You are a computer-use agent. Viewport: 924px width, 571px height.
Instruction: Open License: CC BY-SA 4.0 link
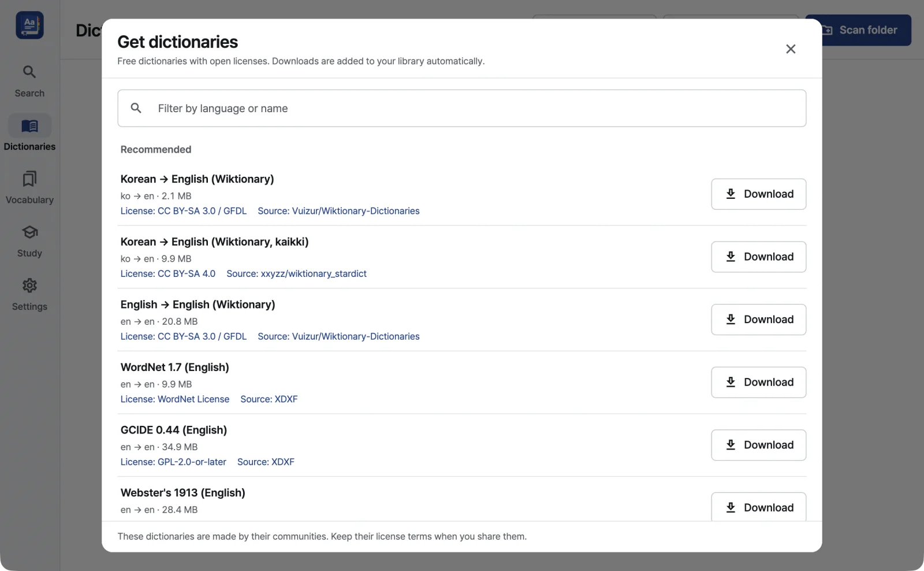(x=168, y=273)
